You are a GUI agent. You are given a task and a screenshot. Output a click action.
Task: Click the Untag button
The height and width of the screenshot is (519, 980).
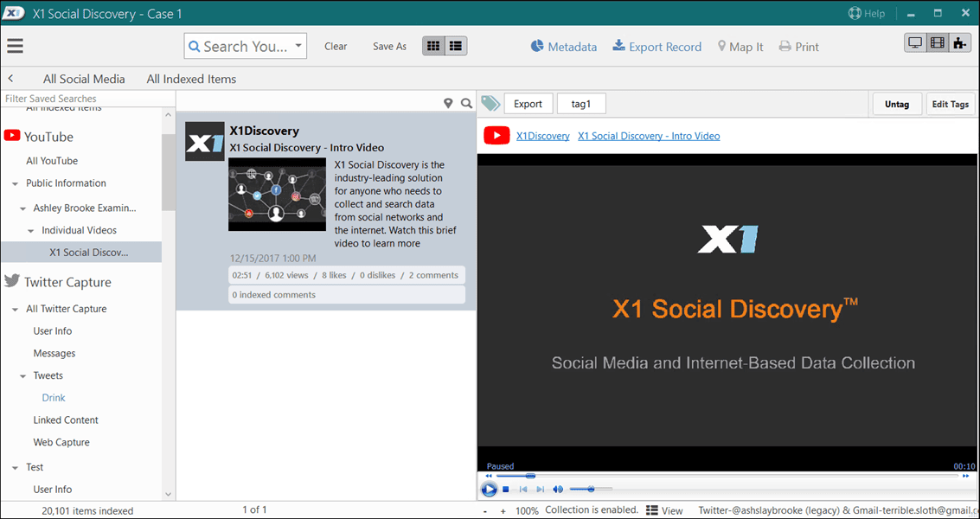click(896, 104)
